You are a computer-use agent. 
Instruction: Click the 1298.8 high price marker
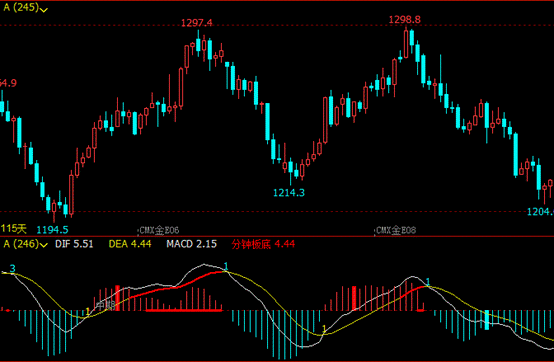405,20
